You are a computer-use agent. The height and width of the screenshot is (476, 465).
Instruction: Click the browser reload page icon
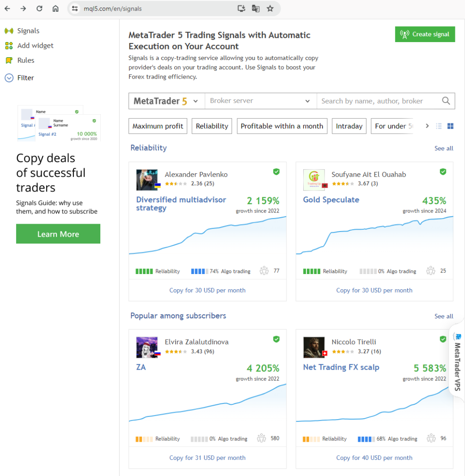pyautogui.click(x=39, y=8)
